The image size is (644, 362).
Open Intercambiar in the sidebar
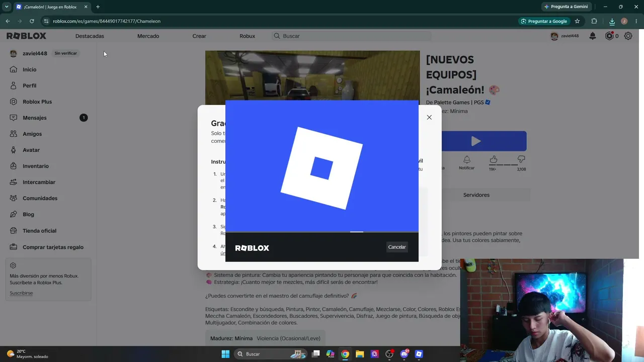click(39, 182)
